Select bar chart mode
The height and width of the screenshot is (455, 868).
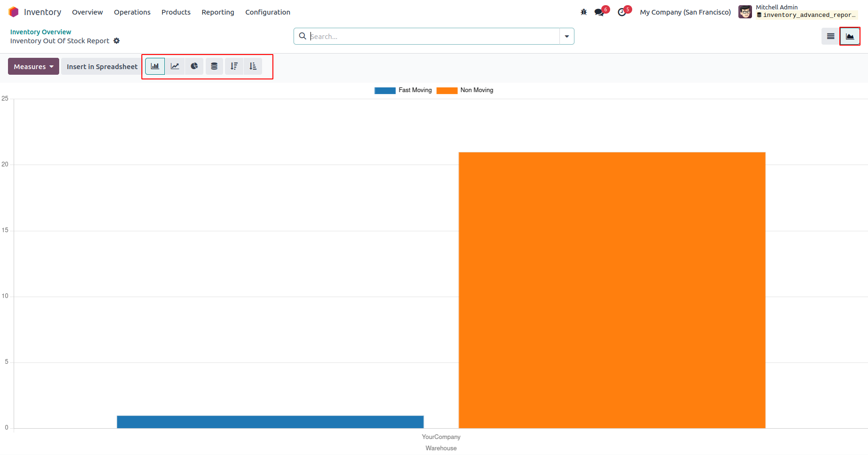tap(155, 66)
